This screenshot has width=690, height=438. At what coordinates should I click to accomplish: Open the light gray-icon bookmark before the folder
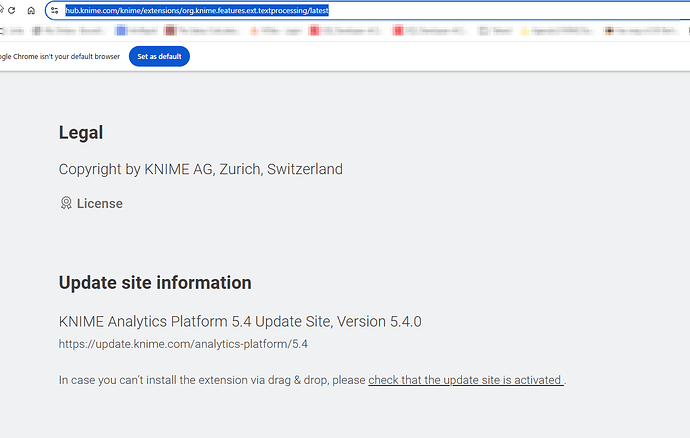(495, 30)
